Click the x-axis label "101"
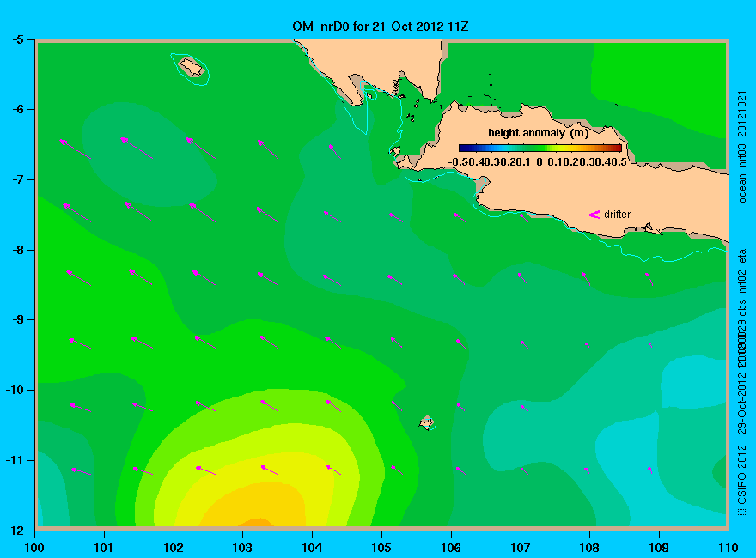This screenshot has width=756, height=558. pos(104,548)
